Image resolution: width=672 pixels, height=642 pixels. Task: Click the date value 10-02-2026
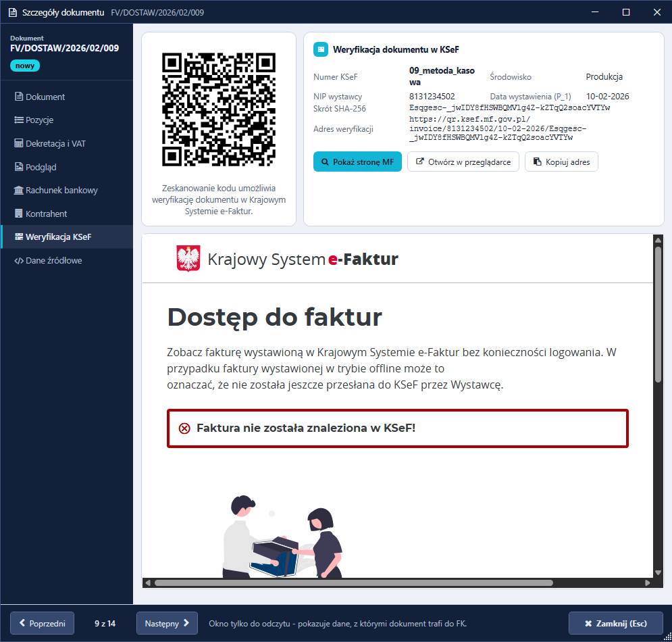608,97
